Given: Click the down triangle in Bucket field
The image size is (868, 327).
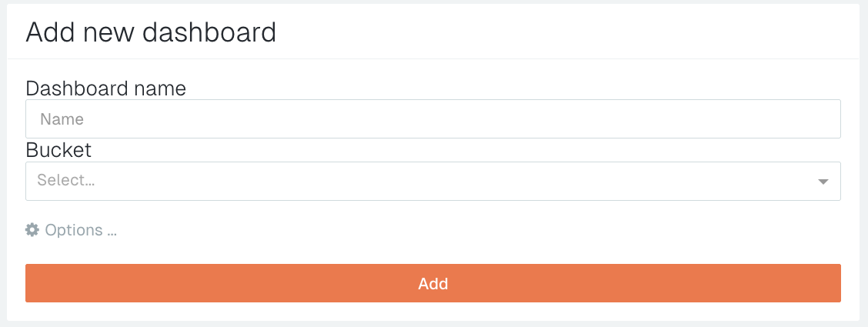Looking at the screenshot, I should click(x=823, y=182).
